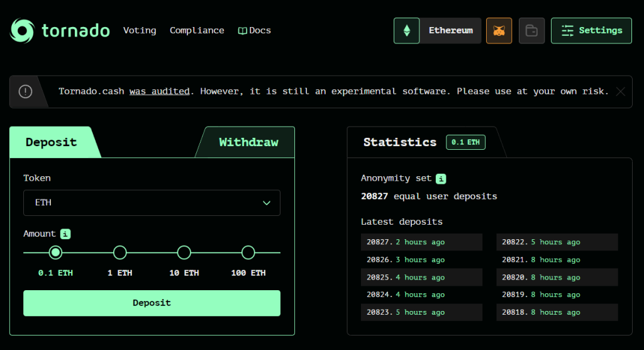Select the 100 ETH amount option
Viewport: 644px width, 350px height.
coord(248,252)
